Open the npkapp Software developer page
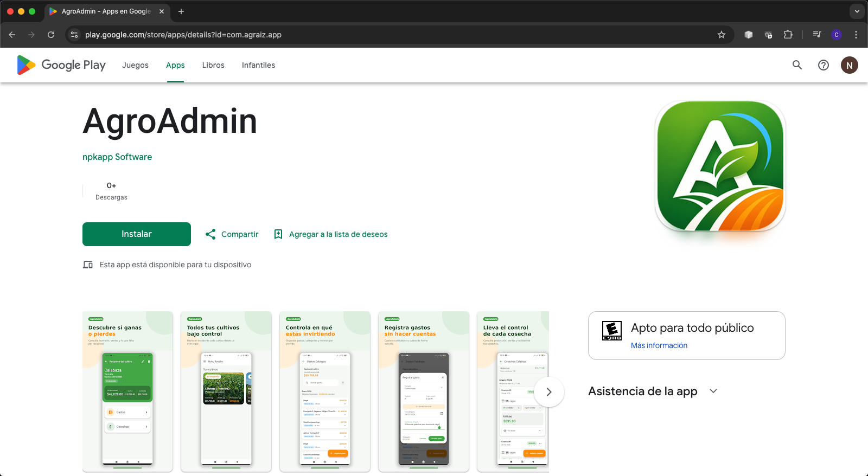Screen dimensions: 868x476 coord(117,157)
